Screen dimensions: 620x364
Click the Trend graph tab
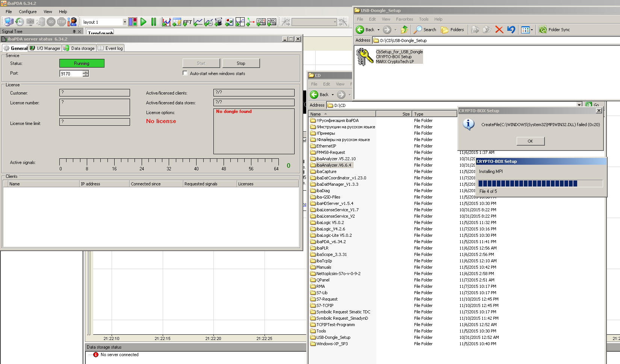(x=100, y=33)
